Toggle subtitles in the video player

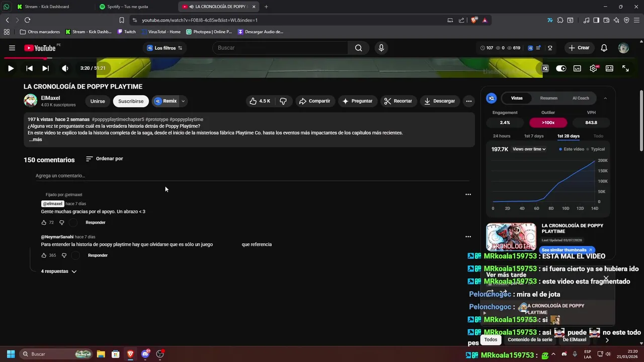pyautogui.click(x=577, y=68)
